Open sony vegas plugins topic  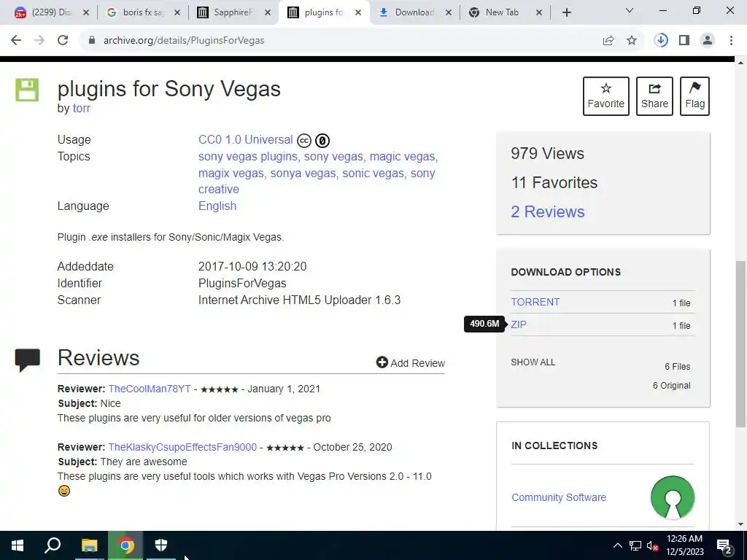pos(248,156)
